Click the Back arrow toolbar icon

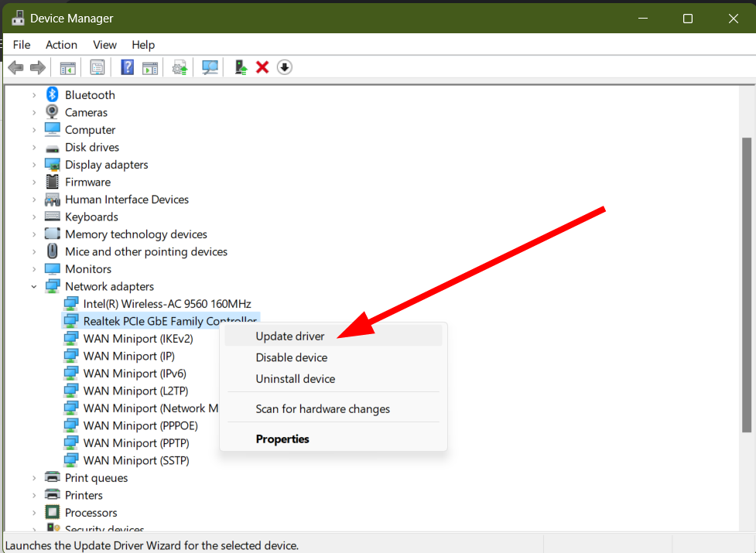[x=16, y=67]
